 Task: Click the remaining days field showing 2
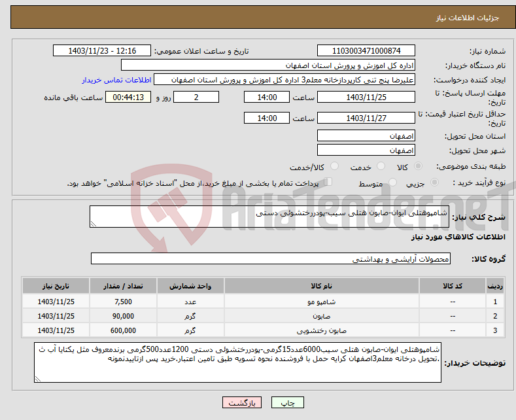pos(196,97)
